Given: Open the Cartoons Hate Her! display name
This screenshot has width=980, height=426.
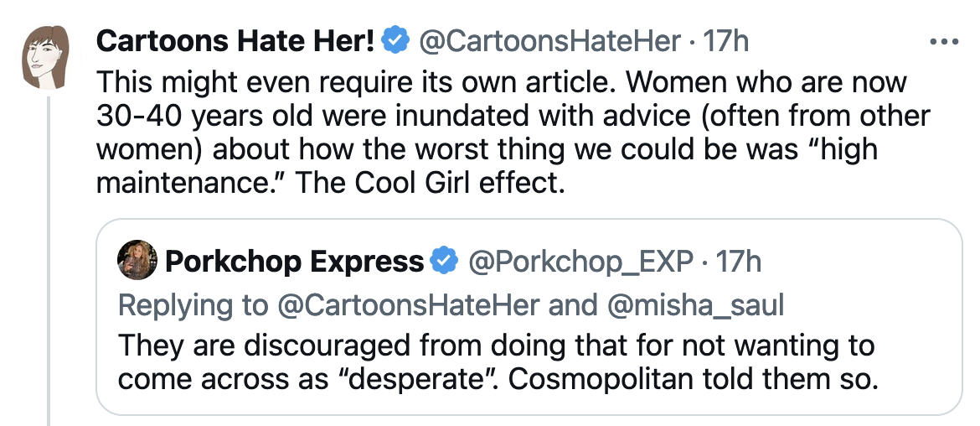Looking at the screenshot, I should pyautogui.click(x=235, y=40).
